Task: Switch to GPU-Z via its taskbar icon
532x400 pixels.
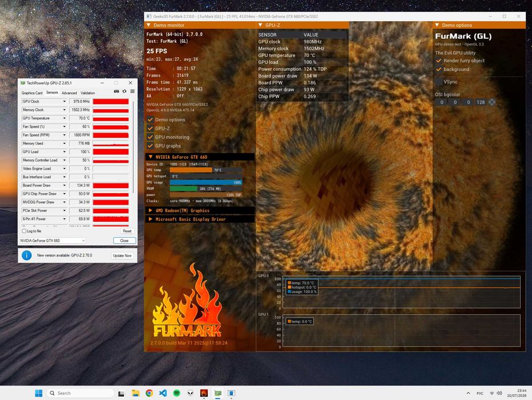Action: [218, 393]
